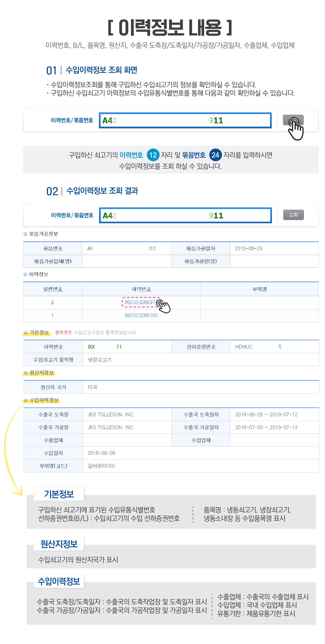
Task: Click the dark-blue circle badge showing 24
Action: [x=215, y=155]
